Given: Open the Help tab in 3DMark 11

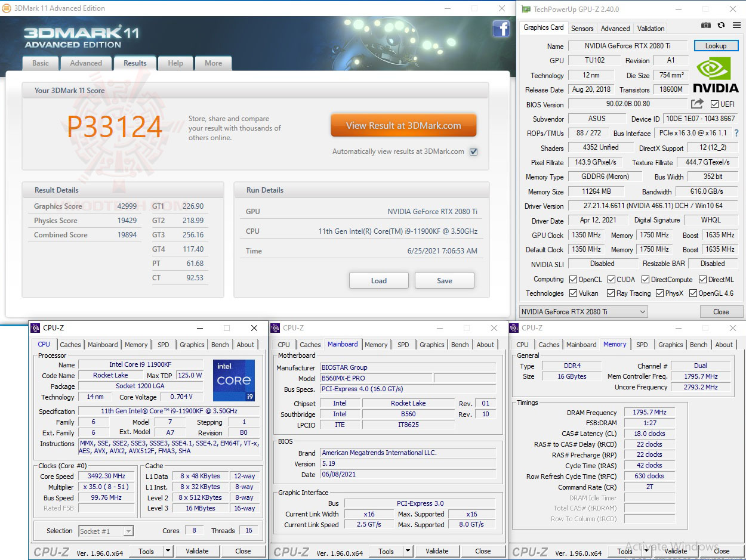Looking at the screenshot, I should [175, 63].
